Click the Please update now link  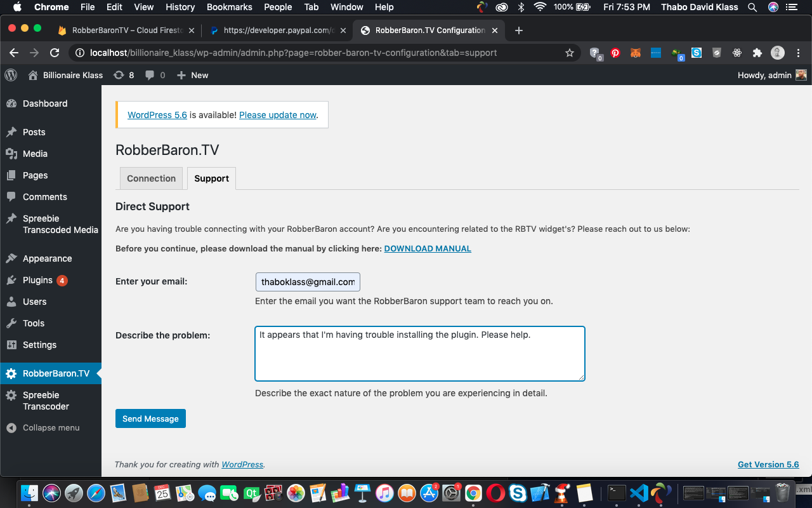click(278, 115)
